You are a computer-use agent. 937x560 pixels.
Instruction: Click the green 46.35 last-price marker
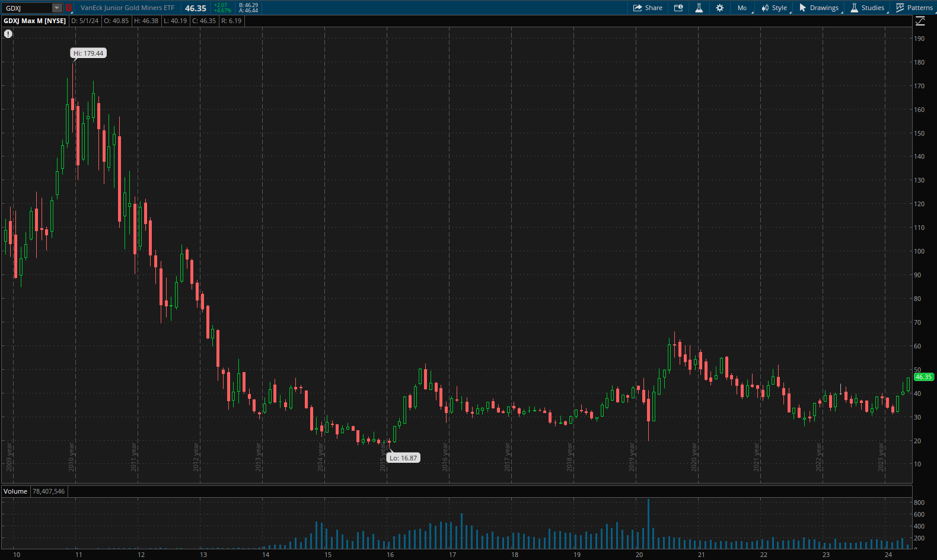(923, 377)
